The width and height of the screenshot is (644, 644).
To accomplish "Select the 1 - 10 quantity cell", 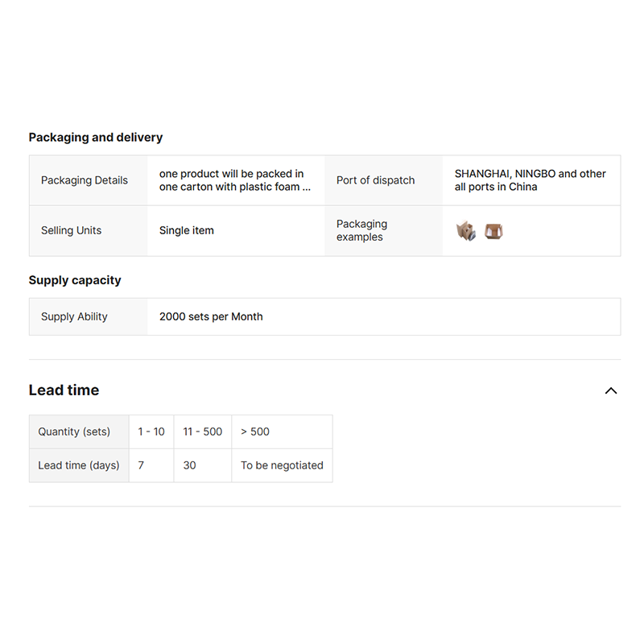I will tap(151, 431).
